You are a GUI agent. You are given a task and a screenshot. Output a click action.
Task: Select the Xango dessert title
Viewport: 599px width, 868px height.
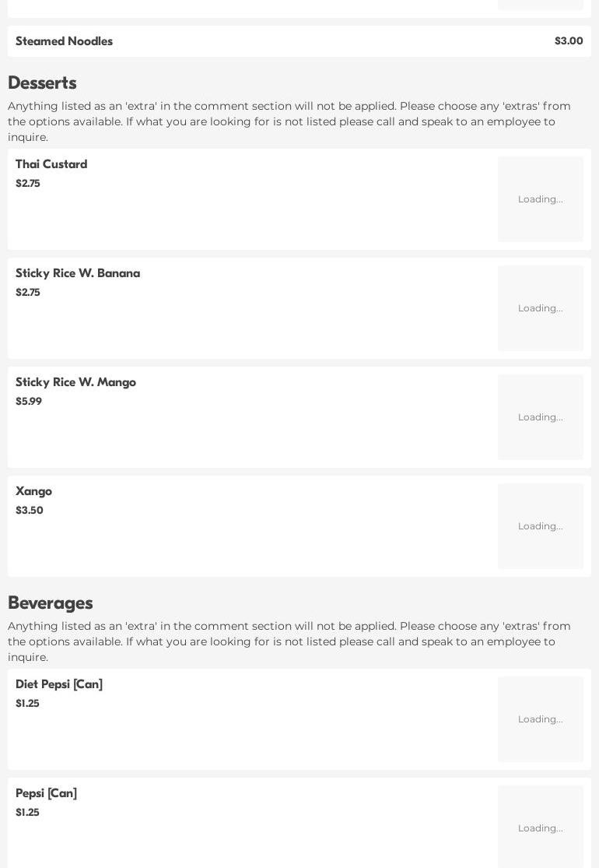pyautogui.click(x=33, y=491)
